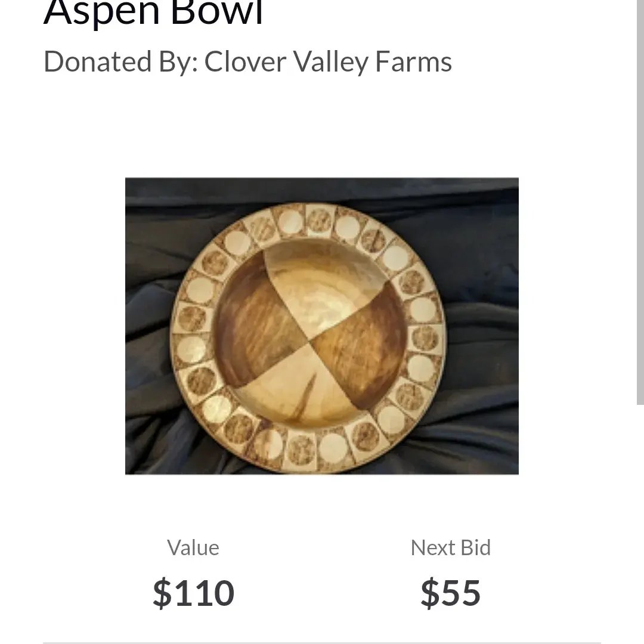The height and width of the screenshot is (644, 644).
Task: Click the $110 value amount
Action: (x=193, y=593)
